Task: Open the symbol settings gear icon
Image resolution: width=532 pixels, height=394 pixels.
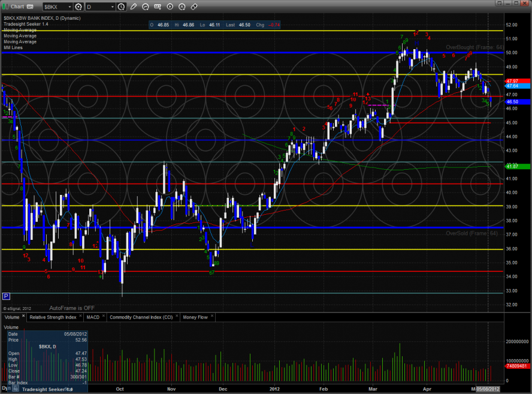Action: pos(78,7)
